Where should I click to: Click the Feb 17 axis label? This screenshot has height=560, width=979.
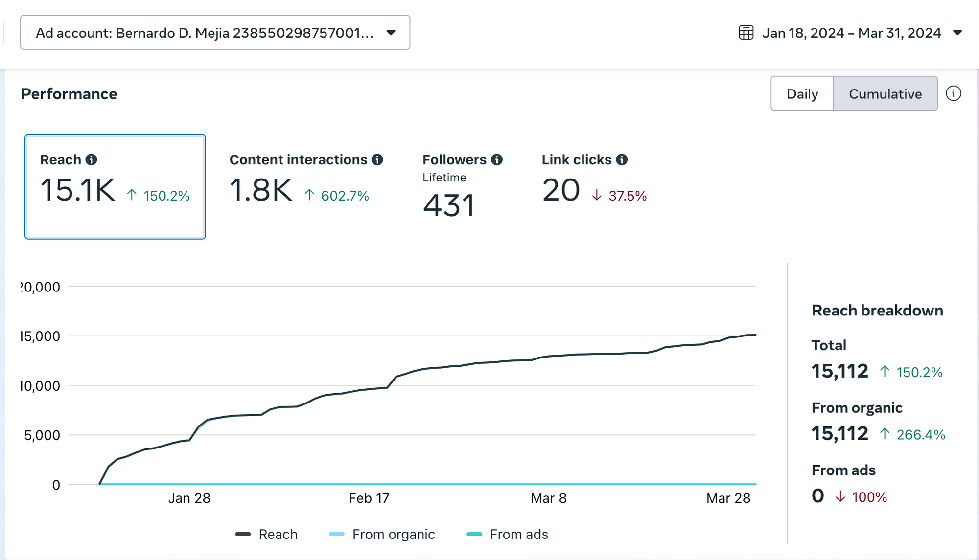point(369,498)
